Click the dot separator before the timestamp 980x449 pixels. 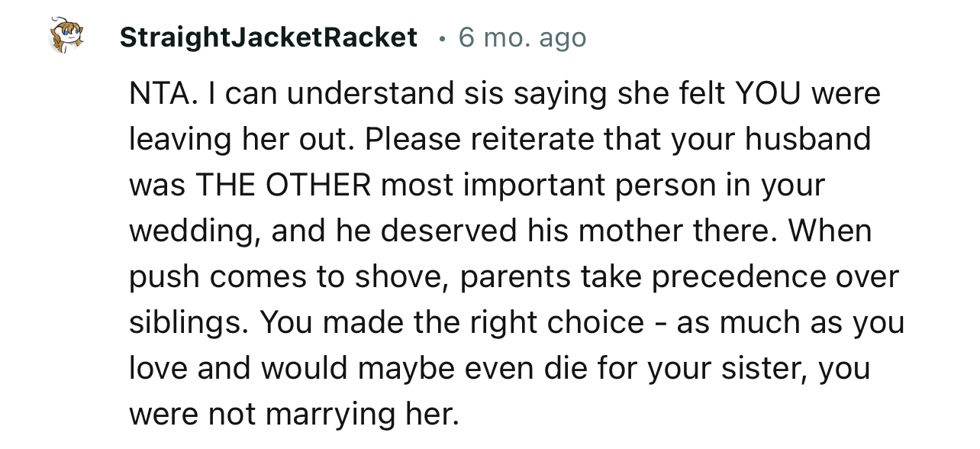pyautogui.click(x=441, y=37)
